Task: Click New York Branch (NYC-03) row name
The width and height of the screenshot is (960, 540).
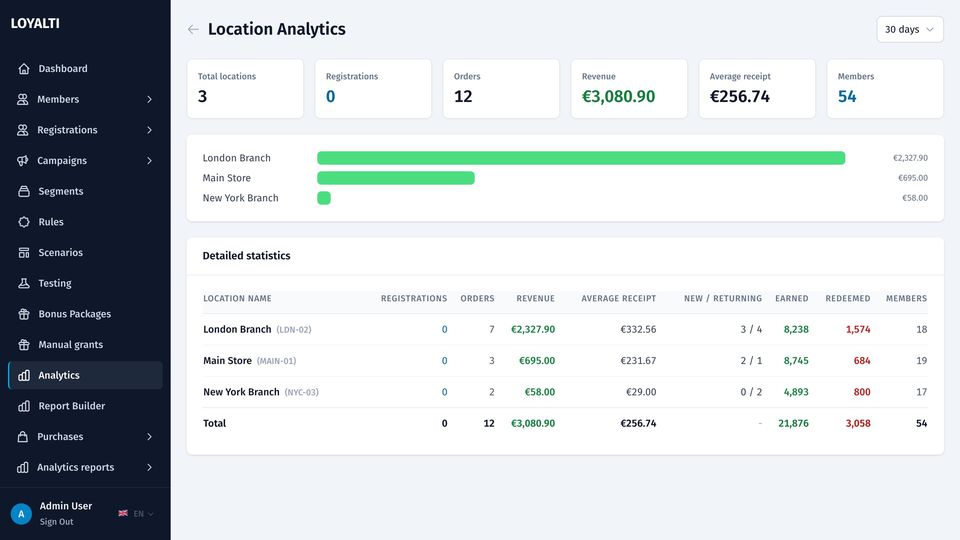Action: (x=261, y=392)
